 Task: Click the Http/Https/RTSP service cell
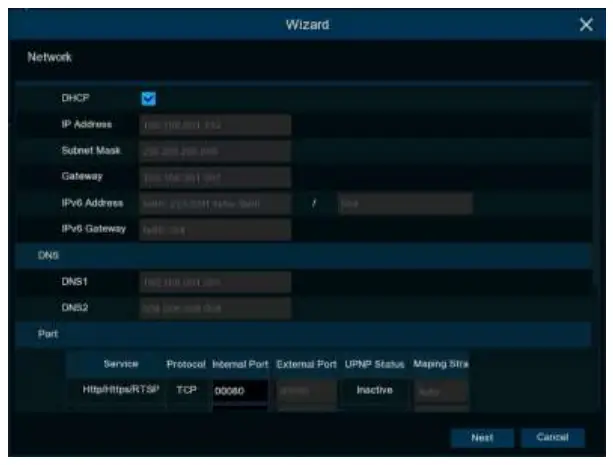coord(121,390)
